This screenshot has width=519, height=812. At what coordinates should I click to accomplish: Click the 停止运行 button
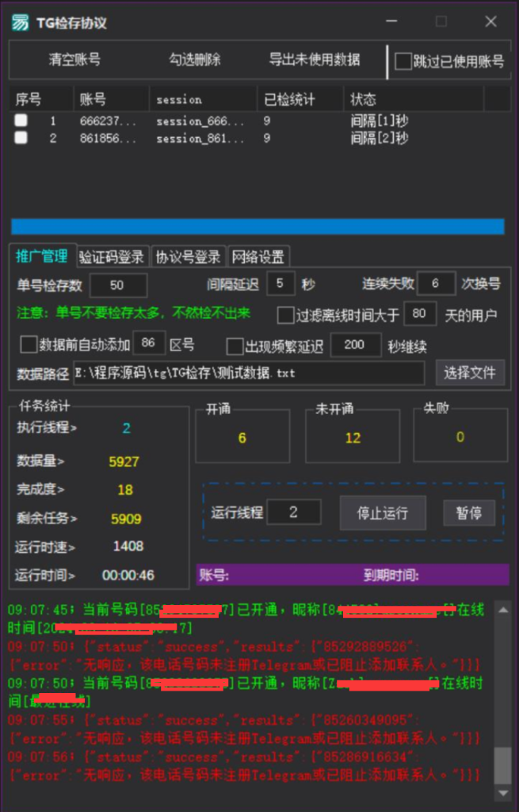[383, 513]
